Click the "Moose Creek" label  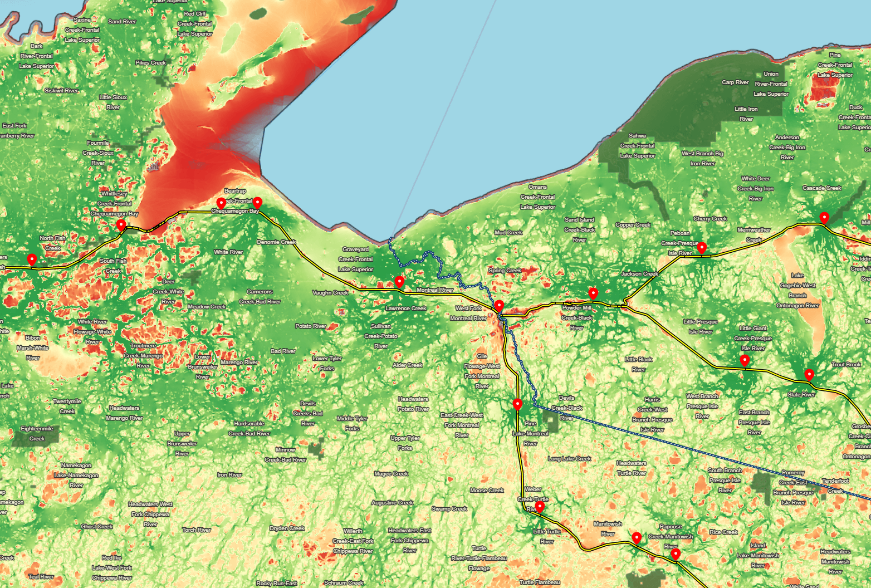click(487, 491)
